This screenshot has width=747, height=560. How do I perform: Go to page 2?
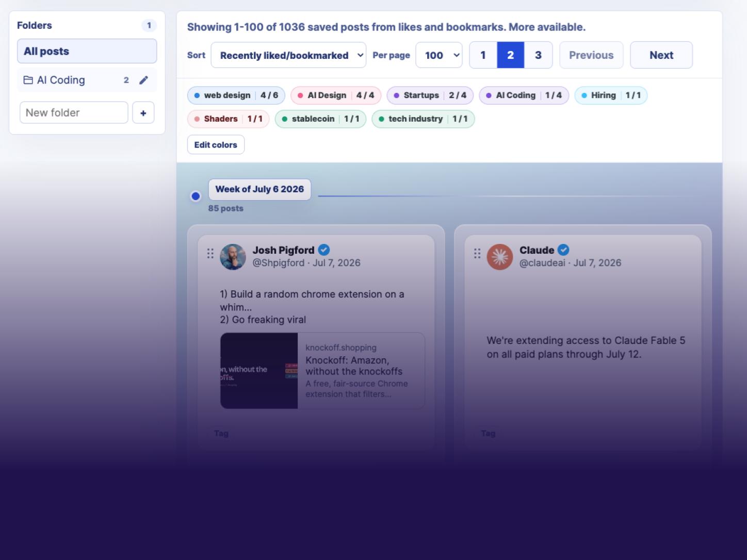[510, 55]
